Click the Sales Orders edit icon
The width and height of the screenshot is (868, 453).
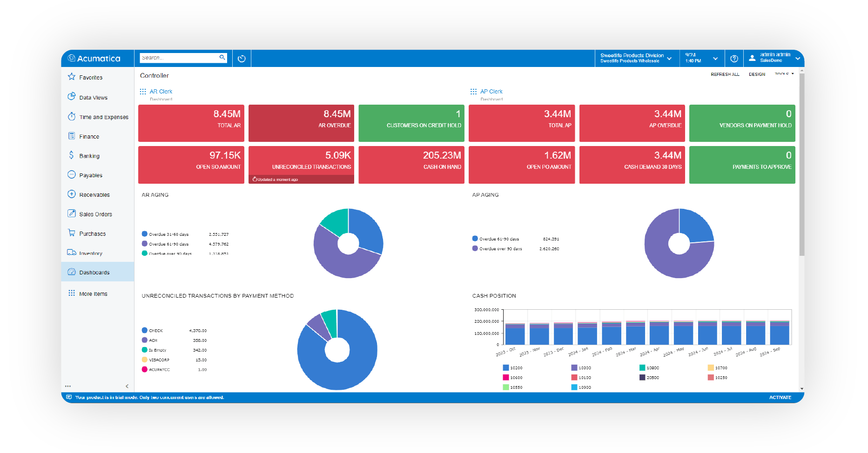pos(72,213)
